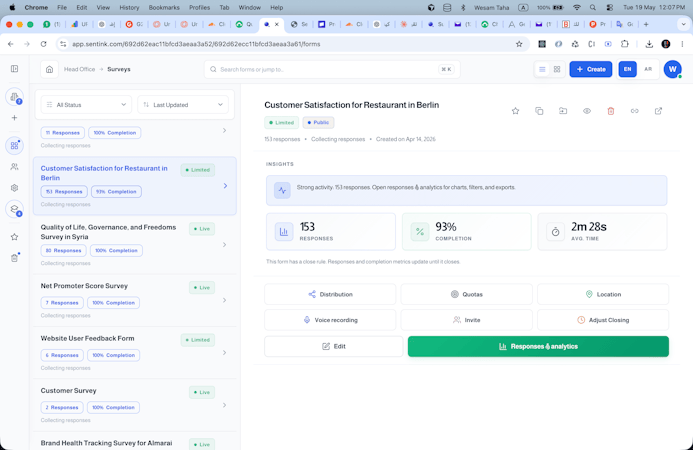Go to home via house icon
The image size is (693, 450).
pyautogui.click(x=50, y=69)
